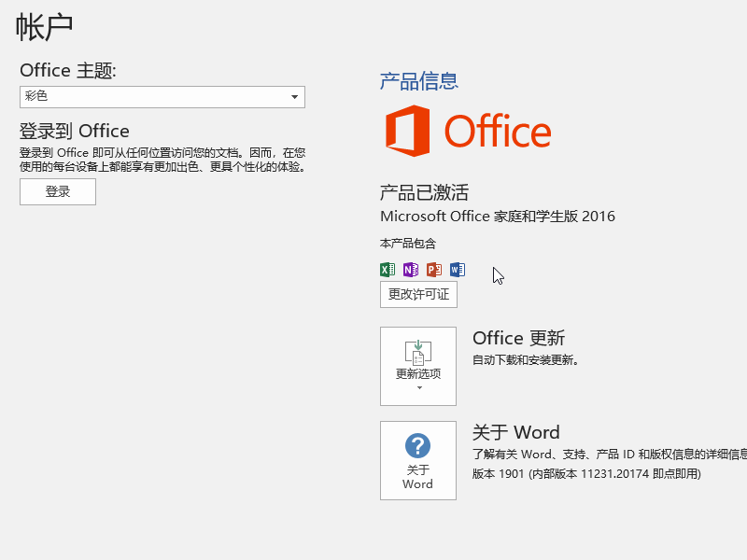The width and height of the screenshot is (747, 560).
Task: Click the 版本 1901 version text
Action: point(586,474)
